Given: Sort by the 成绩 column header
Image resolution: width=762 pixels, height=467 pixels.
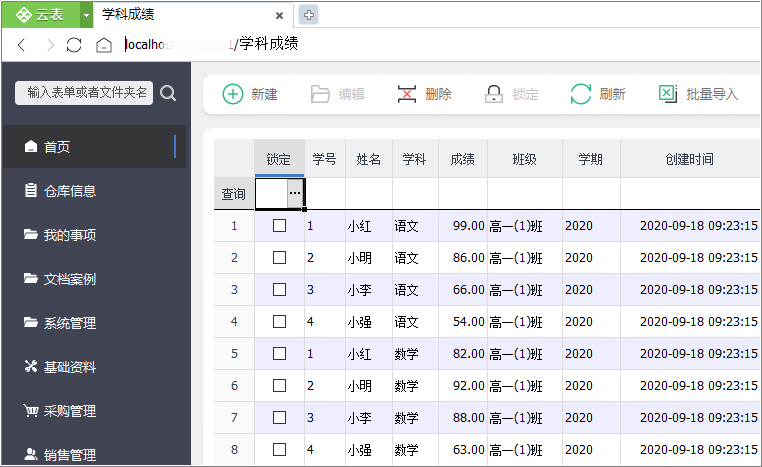Looking at the screenshot, I should click(x=463, y=159).
